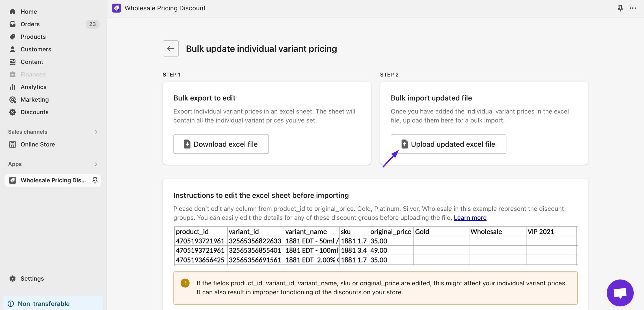Click the Settings gear icon
This screenshot has height=310, width=644.
point(13,278)
